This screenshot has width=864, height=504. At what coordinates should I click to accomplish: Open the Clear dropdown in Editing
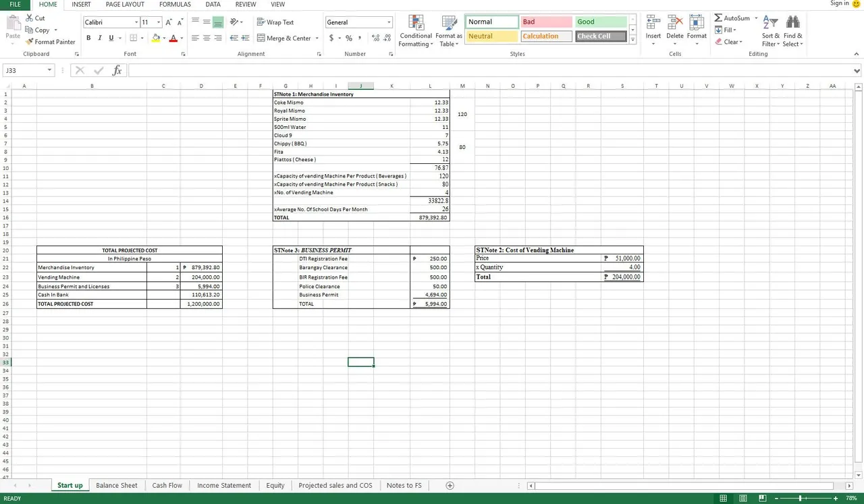tap(729, 42)
